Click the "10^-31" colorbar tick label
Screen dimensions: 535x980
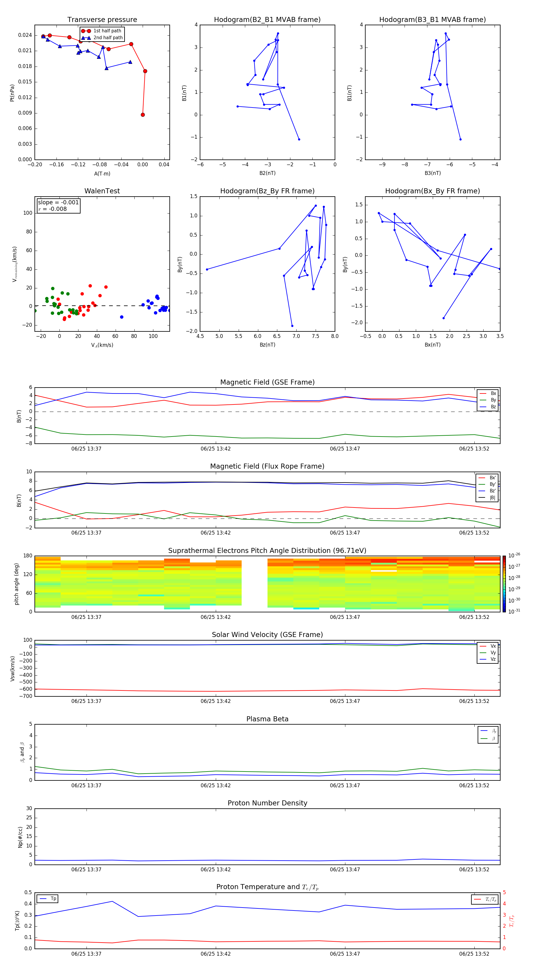[514, 611]
